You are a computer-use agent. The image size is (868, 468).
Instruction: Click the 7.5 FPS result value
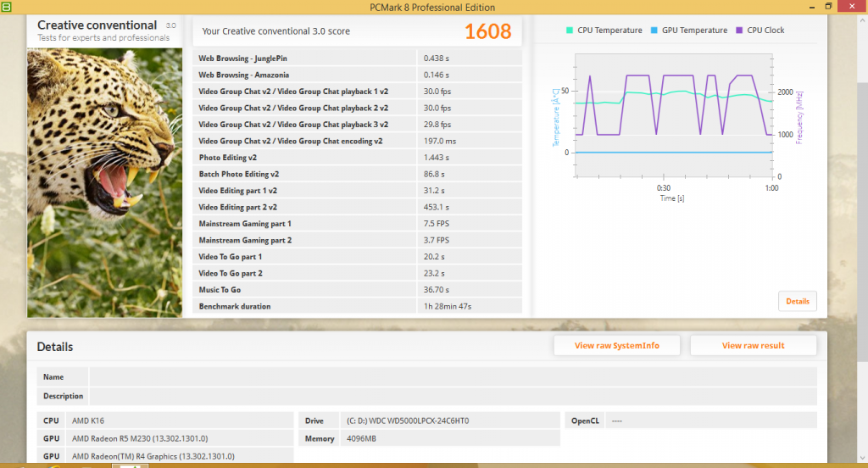(437, 224)
